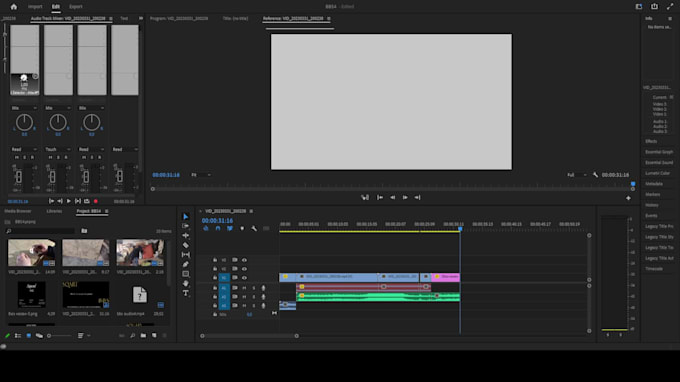The width and height of the screenshot is (680, 382).
Task: Click the fullscreen expand icon top right
Action: tap(670, 7)
